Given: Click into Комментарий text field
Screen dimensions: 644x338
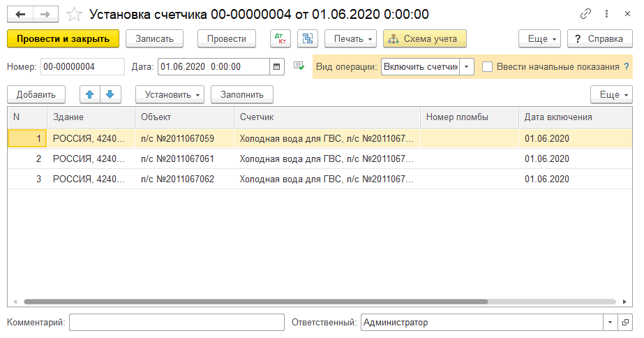Looking at the screenshot, I should [x=177, y=323].
